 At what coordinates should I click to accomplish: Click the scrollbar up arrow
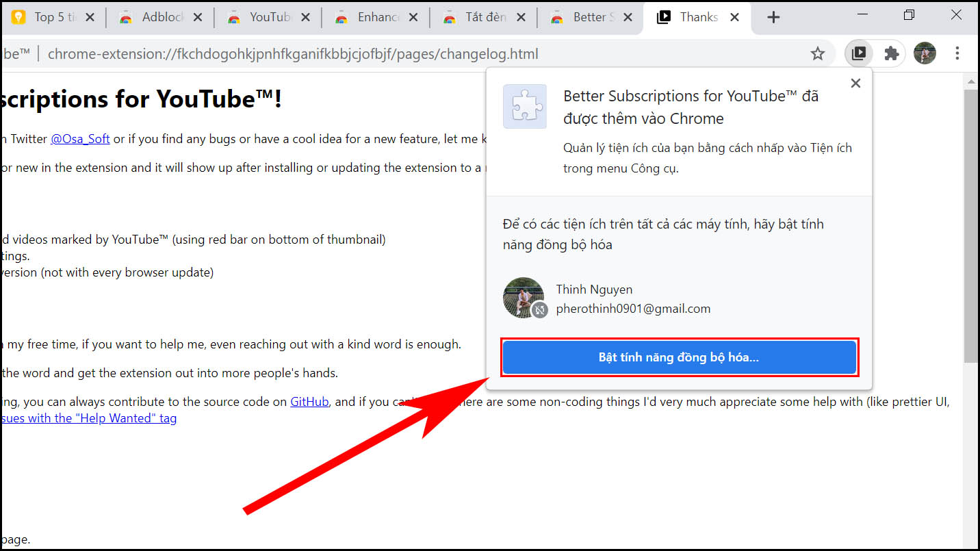[x=971, y=81]
